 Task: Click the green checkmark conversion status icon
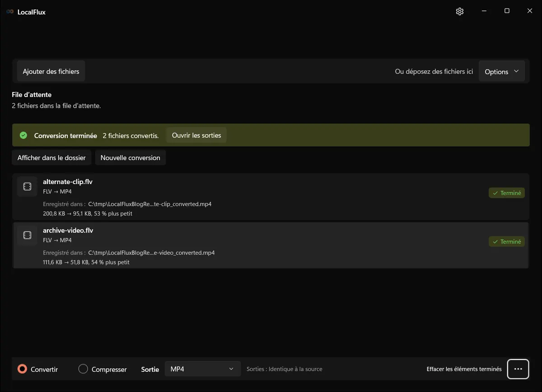pyautogui.click(x=23, y=135)
